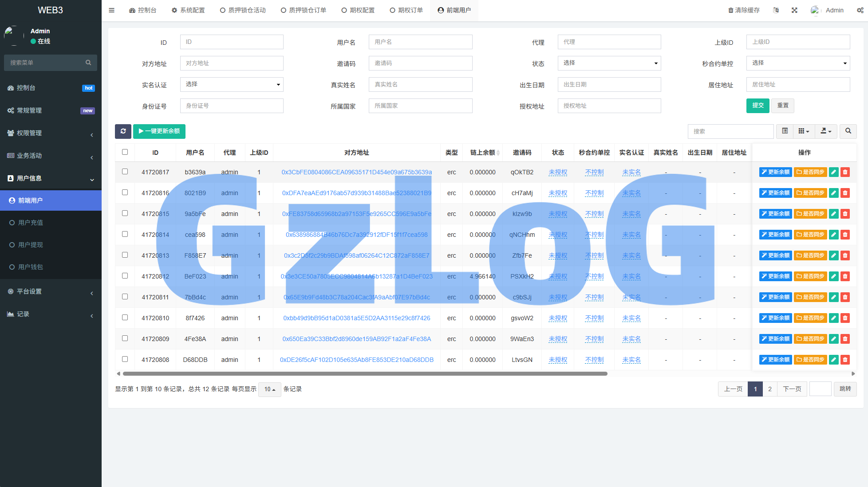This screenshot has height=487, width=868.
Task: Click the hamburger sidebar toggle icon
Action: tap(111, 10)
